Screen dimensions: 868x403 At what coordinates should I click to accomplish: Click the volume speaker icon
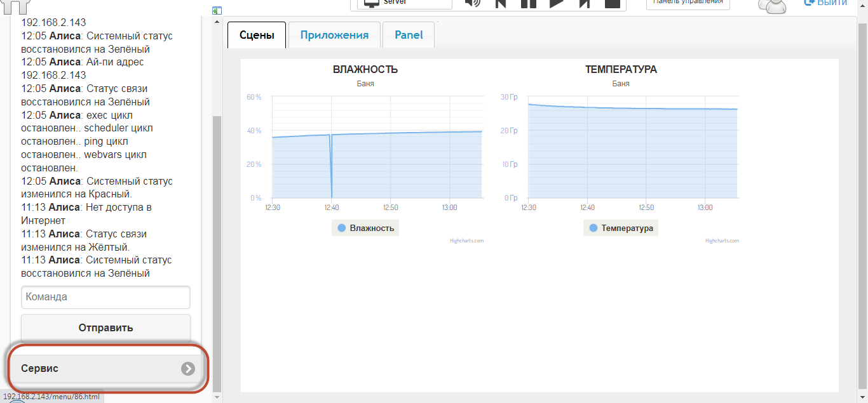(472, 3)
